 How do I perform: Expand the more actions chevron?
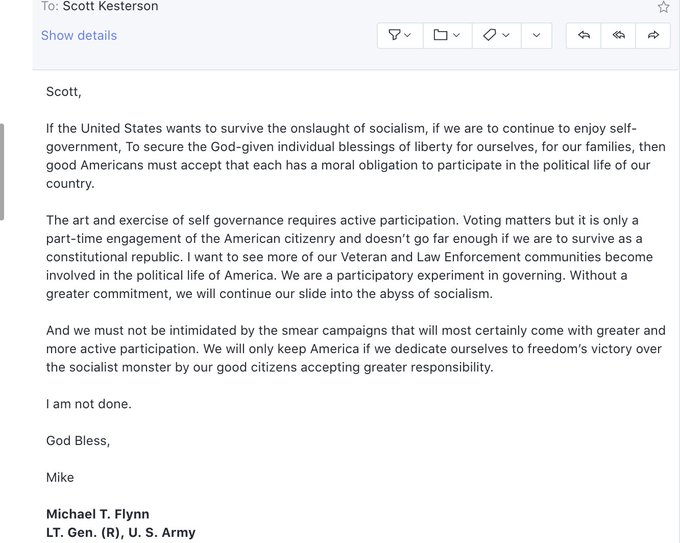tap(536, 35)
